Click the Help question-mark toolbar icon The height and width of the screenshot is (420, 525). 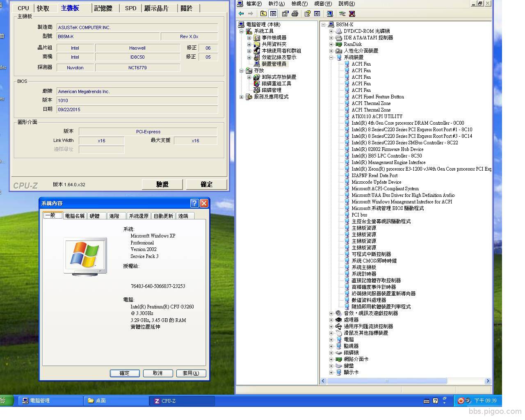pyautogui.click(x=307, y=14)
